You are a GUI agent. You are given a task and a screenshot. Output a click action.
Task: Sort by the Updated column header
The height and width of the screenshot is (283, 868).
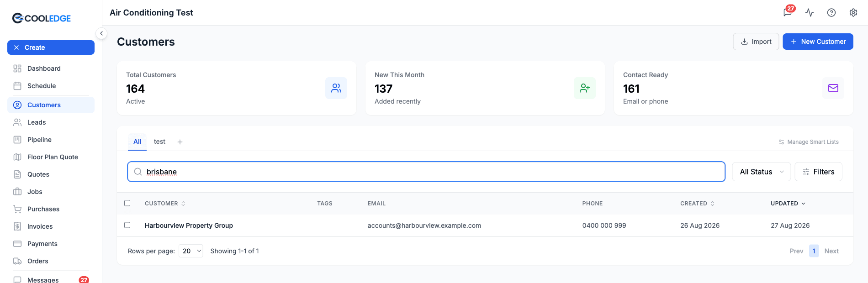pos(788,204)
